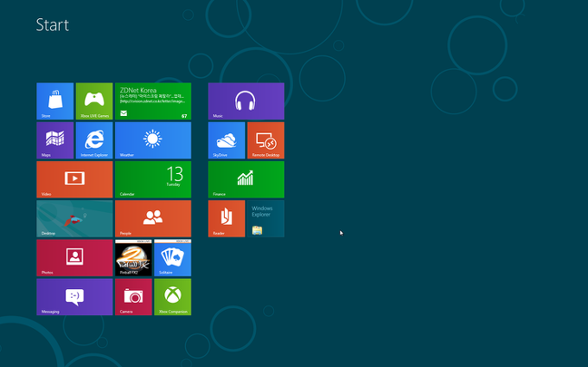Open the Messaging tile
Viewport: 588px width, 367px height.
[x=74, y=297]
